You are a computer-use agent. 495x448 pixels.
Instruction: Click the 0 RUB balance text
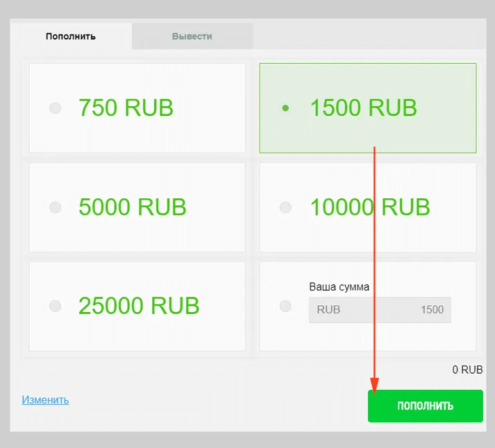pyautogui.click(x=467, y=370)
